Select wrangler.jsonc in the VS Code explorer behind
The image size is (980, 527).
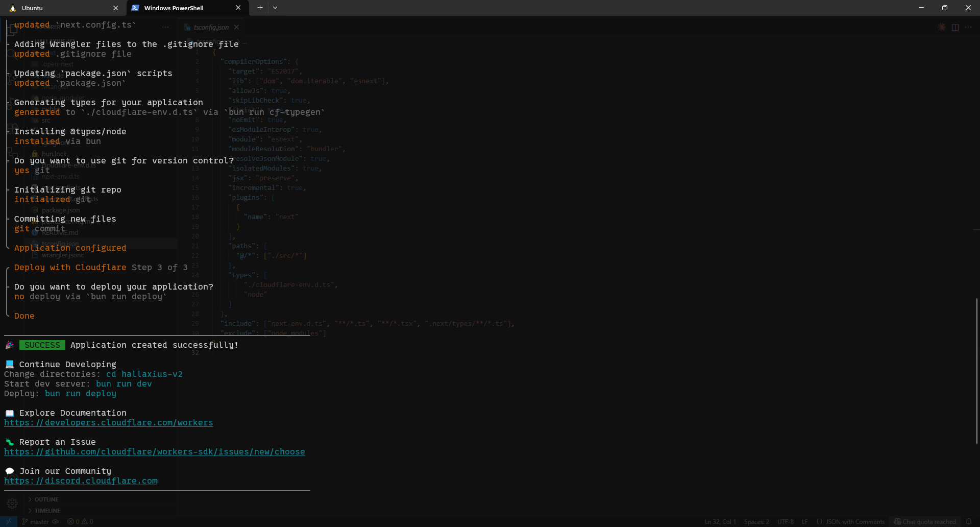tap(62, 255)
